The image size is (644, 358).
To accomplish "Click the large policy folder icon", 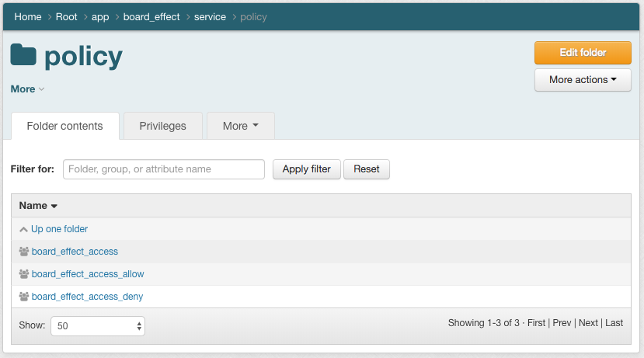I will (x=23, y=55).
